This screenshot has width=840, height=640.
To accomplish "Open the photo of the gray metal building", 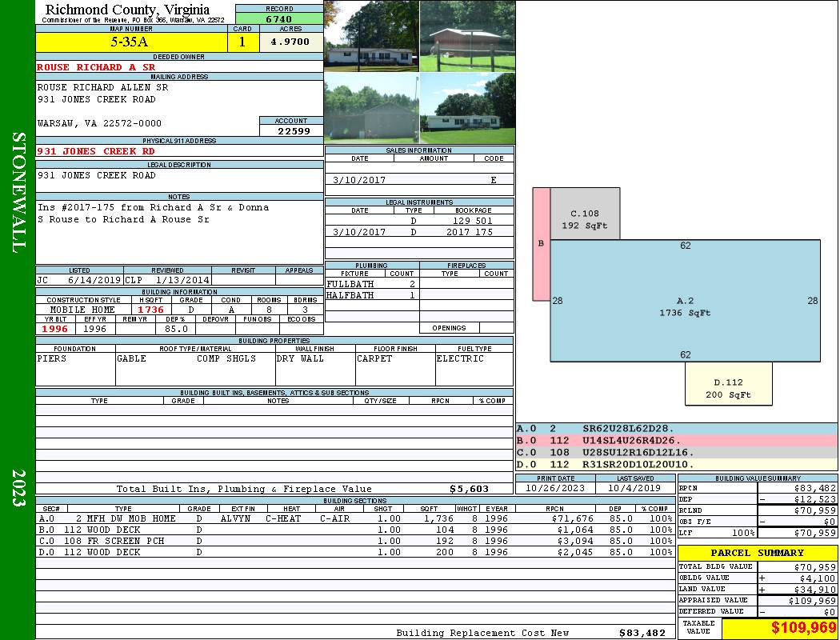I will tap(371, 109).
